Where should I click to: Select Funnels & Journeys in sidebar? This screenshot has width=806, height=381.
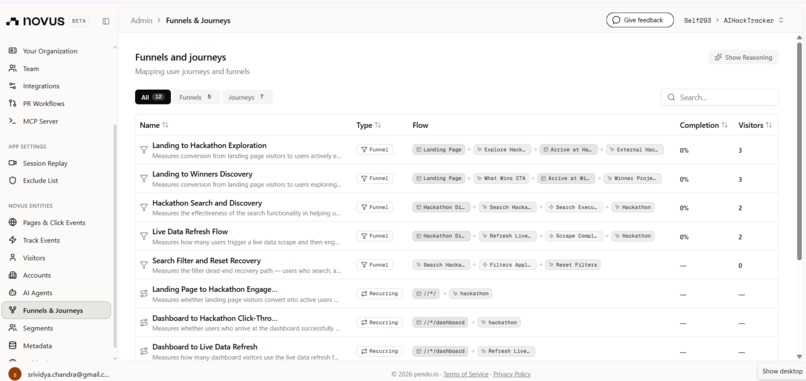56,310
